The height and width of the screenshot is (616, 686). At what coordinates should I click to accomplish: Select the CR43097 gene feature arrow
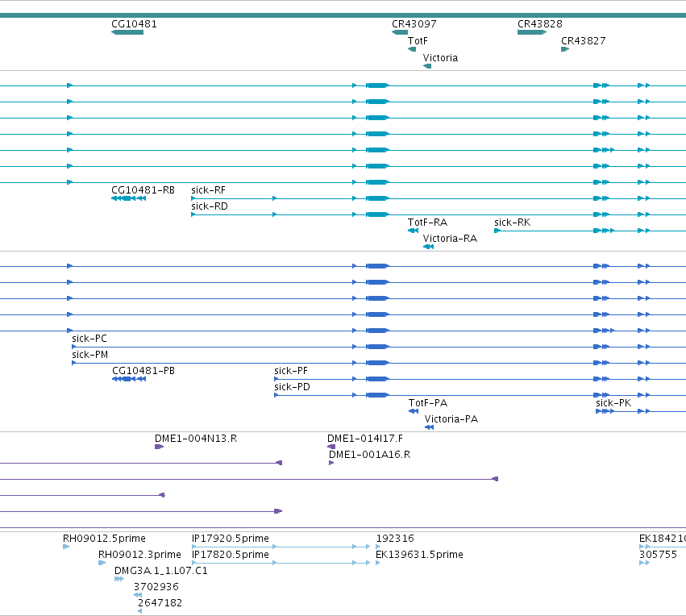point(400,32)
